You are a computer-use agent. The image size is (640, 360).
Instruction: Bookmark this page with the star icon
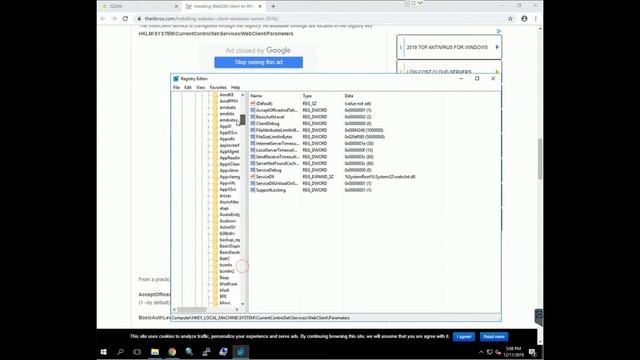[510, 19]
